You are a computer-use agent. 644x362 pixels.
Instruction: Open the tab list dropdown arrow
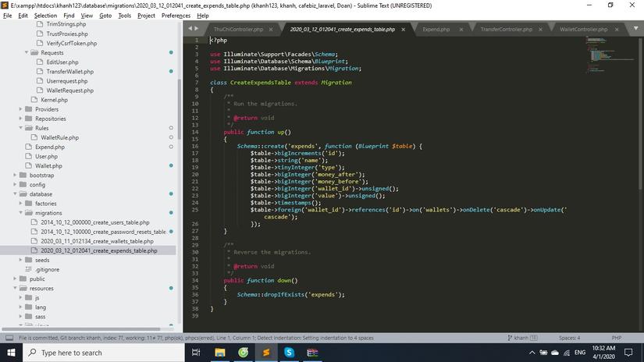[x=635, y=28]
